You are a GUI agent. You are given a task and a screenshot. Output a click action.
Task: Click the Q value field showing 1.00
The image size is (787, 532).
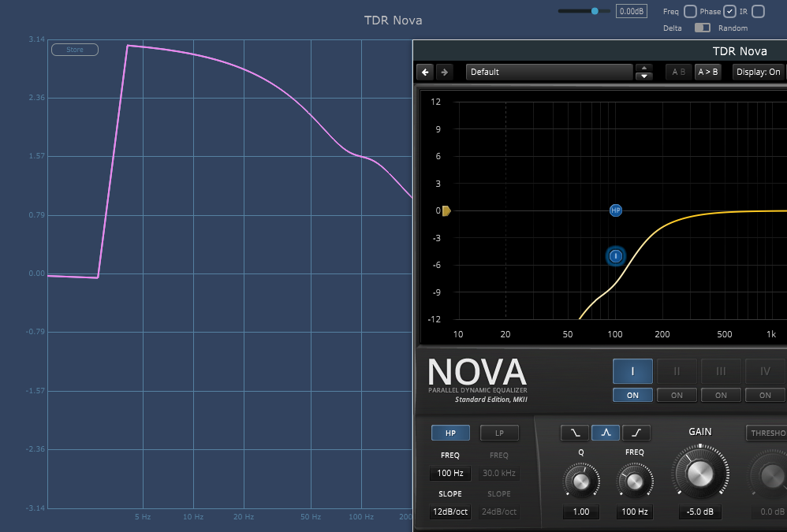click(x=581, y=512)
